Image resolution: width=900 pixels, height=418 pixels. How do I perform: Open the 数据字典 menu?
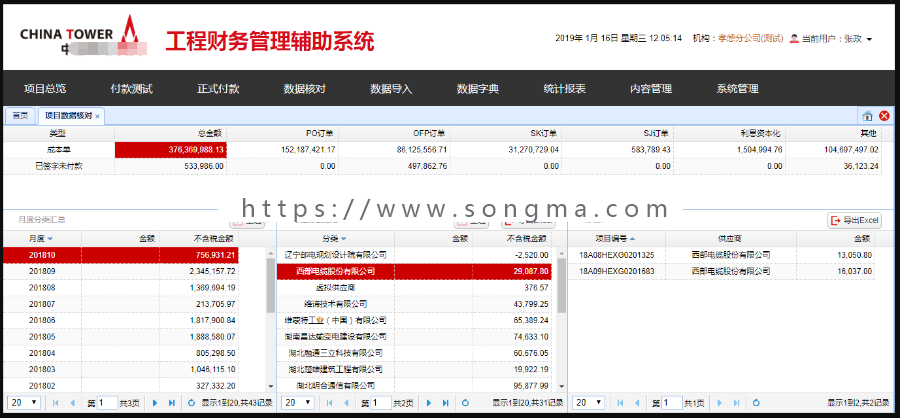point(478,88)
